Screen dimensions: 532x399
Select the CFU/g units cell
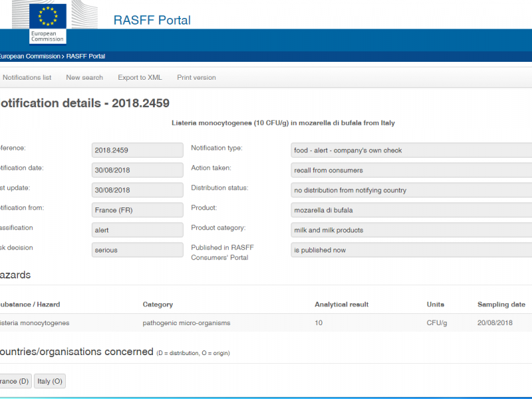tap(437, 323)
